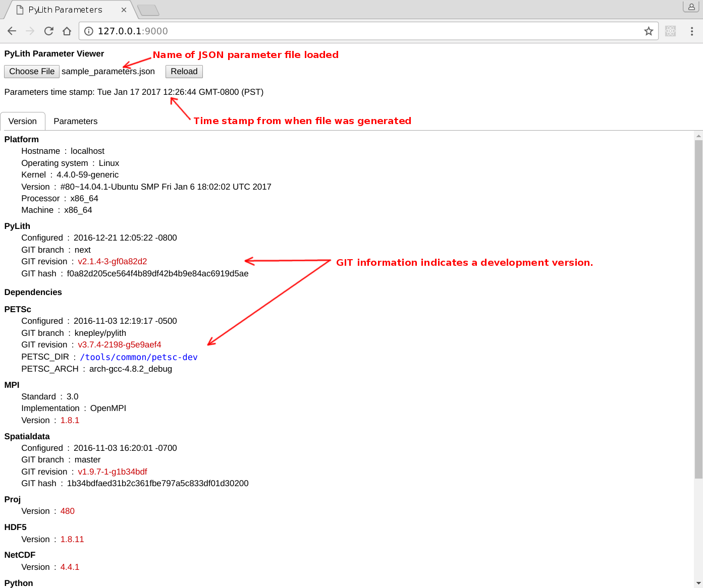
Task: Click the Machine x86_64 row
Action: coord(57,210)
